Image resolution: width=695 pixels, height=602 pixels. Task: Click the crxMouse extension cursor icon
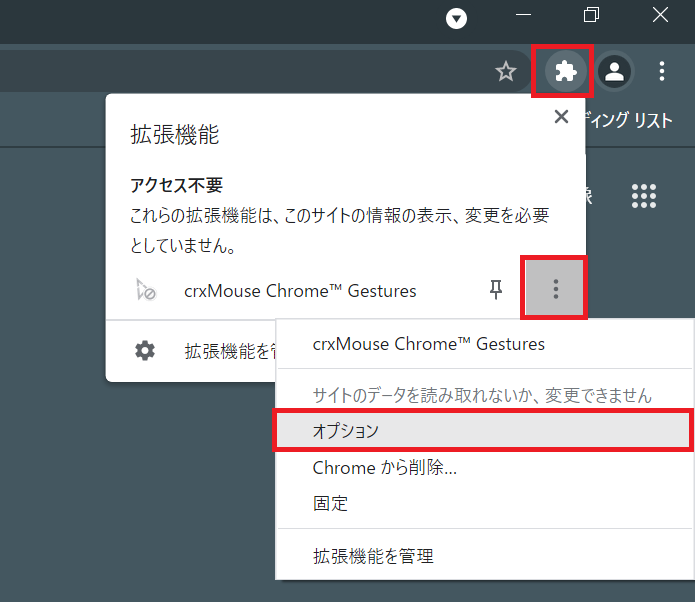[146, 290]
